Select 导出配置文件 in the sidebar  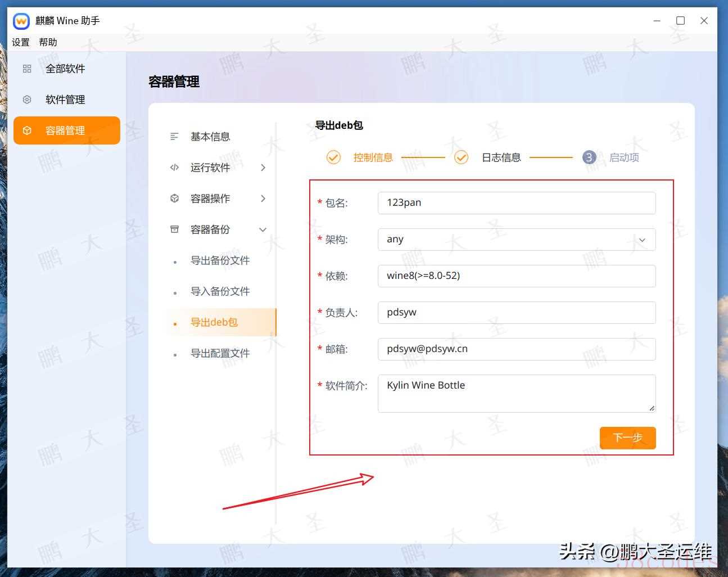(x=220, y=353)
